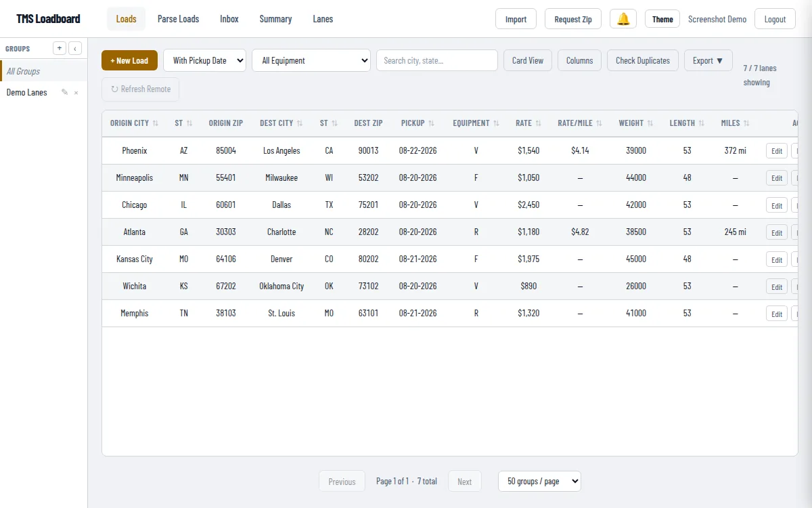Image resolution: width=812 pixels, height=508 pixels.
Task: Sort by Rate column header
Action: (x=528, y=123)
